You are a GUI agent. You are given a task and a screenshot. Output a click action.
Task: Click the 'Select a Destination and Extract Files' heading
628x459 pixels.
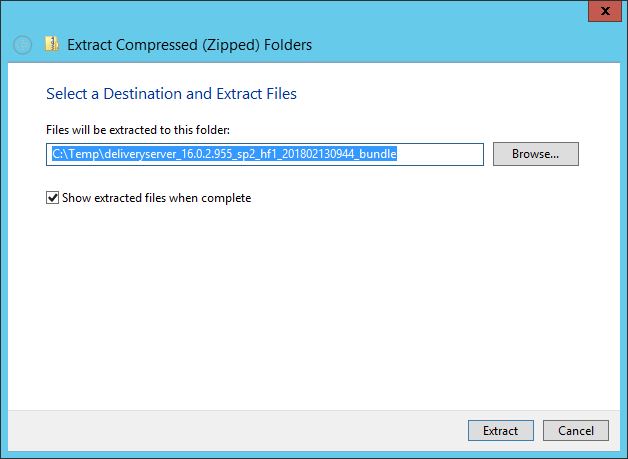click(171, 94)
